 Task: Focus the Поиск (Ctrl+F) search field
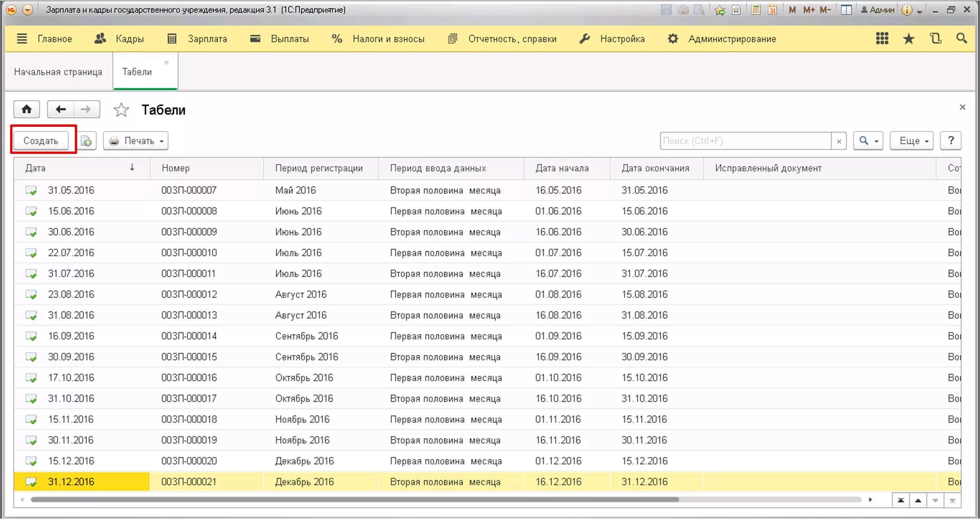[745, 141]
